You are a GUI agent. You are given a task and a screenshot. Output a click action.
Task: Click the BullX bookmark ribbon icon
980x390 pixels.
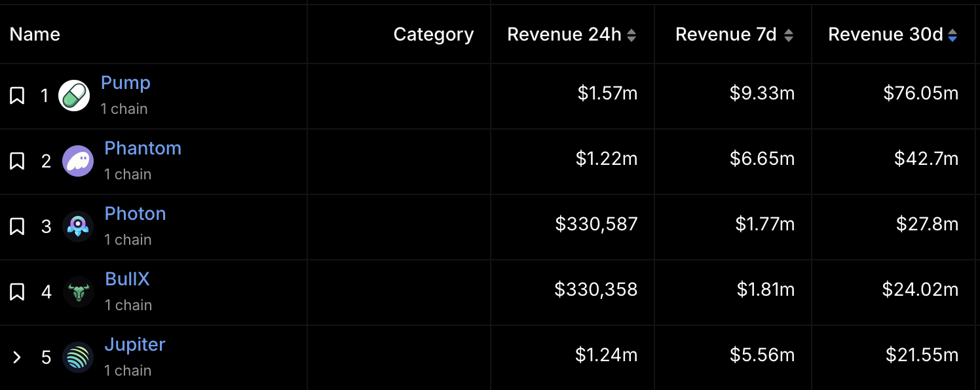[16, 291]
